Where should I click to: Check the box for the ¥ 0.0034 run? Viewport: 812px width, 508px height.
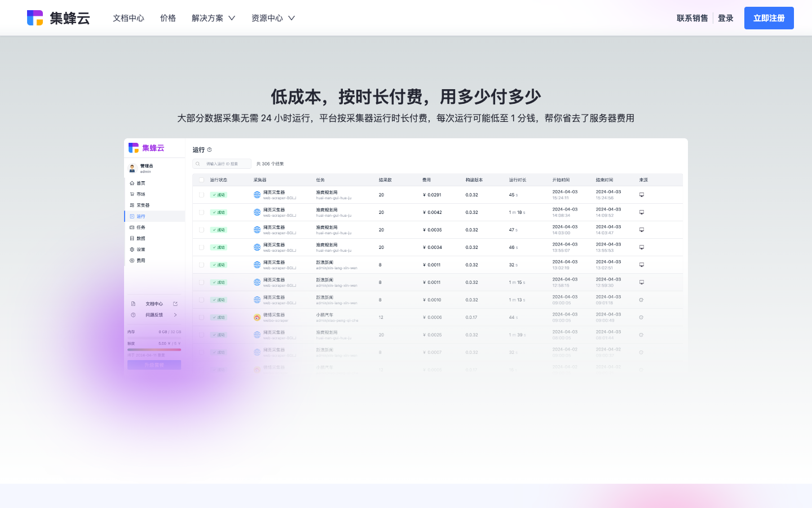[x=201, y=247]
